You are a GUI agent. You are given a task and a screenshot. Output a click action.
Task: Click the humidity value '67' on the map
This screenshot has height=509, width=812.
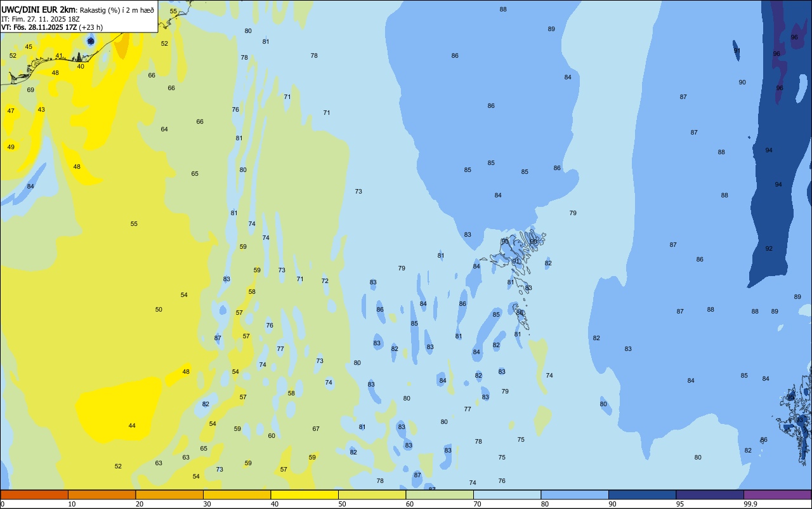pyautogui.click(x=316, y=429)
